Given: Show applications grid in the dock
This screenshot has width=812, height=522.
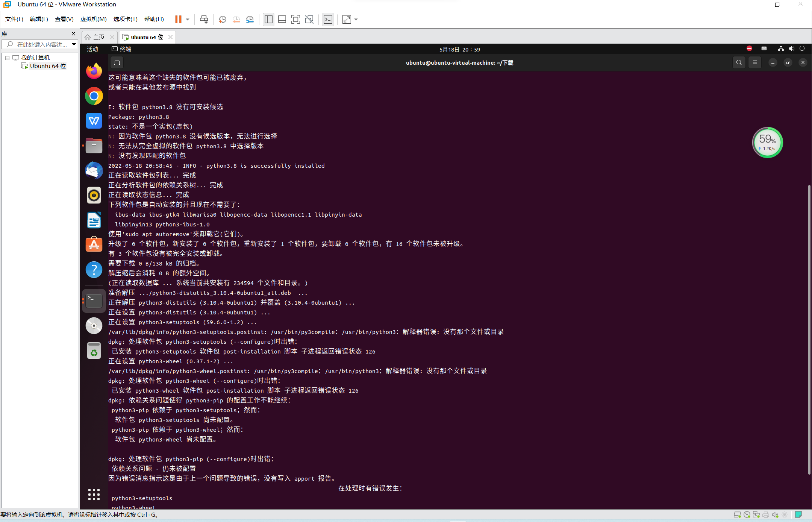Looking at the screenshot, I should point(94,495).
